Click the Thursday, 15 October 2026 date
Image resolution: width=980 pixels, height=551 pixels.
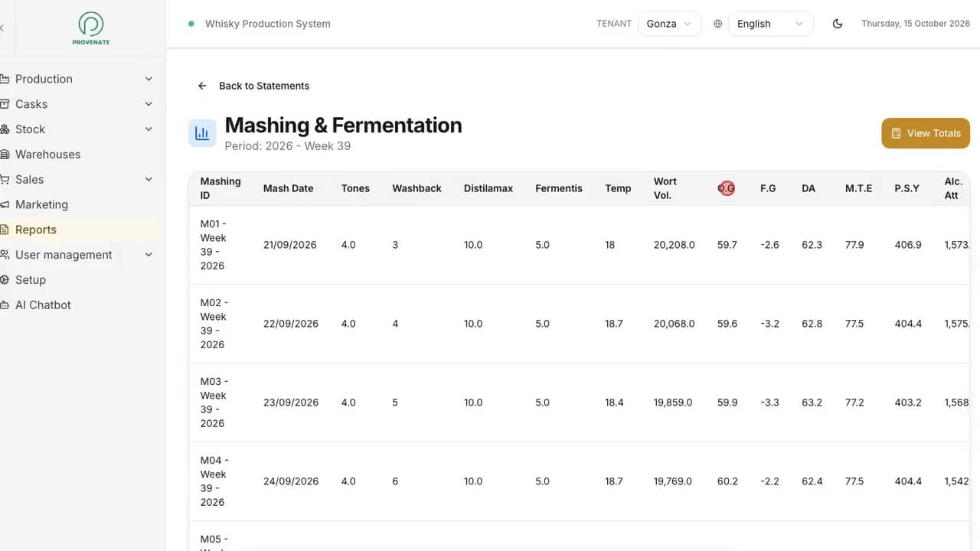point(916,24)
